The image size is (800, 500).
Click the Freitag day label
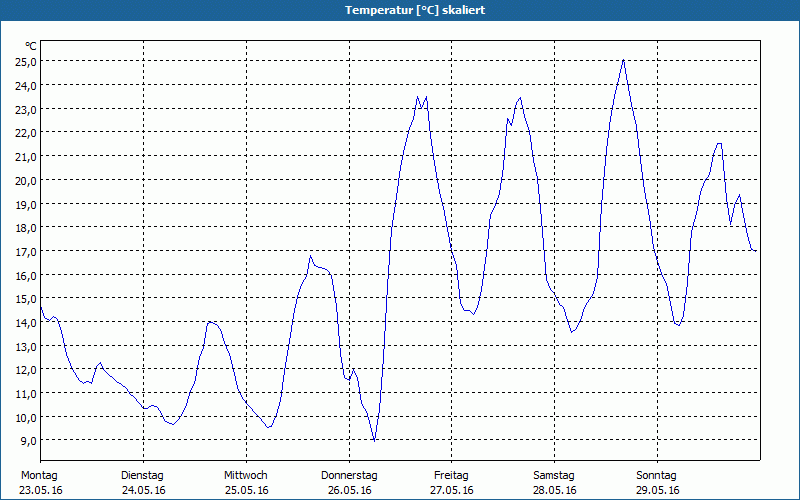pyautogui.click(x=451, y=475)
